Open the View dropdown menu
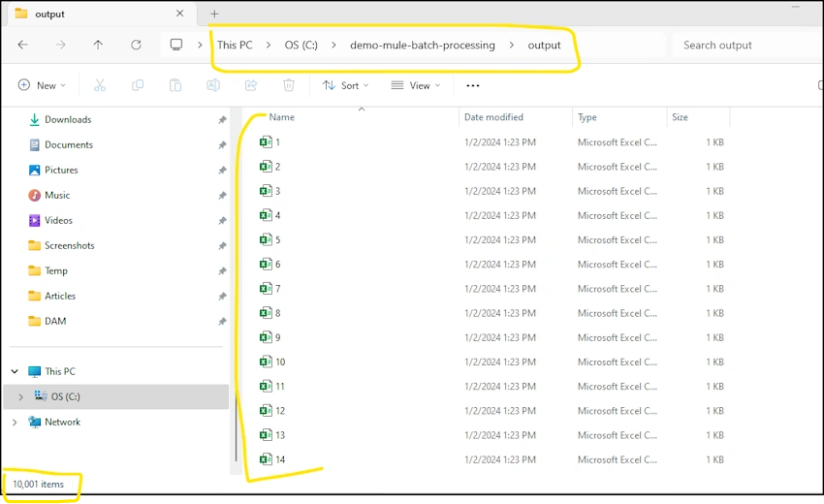824x504 pixels. tap(416, 85)
